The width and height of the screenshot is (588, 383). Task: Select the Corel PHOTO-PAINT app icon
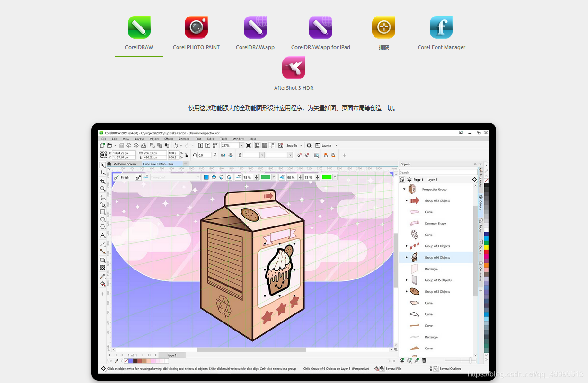click(196, 27)
